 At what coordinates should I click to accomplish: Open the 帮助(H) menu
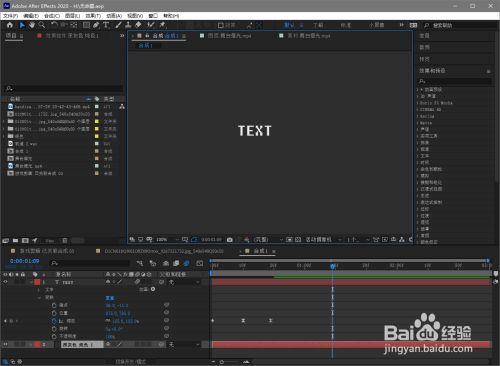tap(171, 16)
